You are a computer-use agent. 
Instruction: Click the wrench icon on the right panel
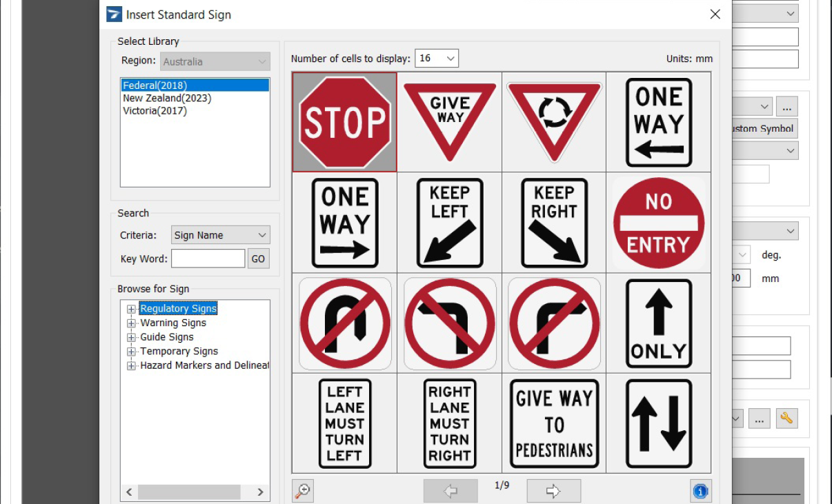tap(786, 419)
